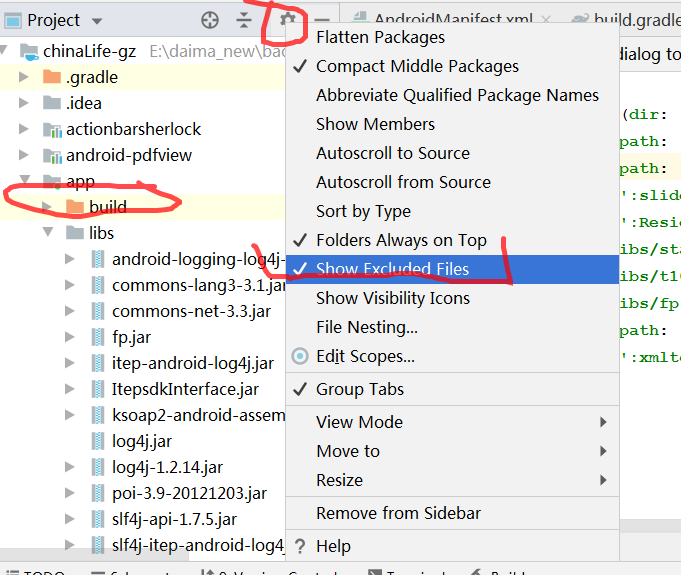The width and height of the screenshot is (681, 575).
Task: Click the .gradle folder icon
Action: point(52,77)
